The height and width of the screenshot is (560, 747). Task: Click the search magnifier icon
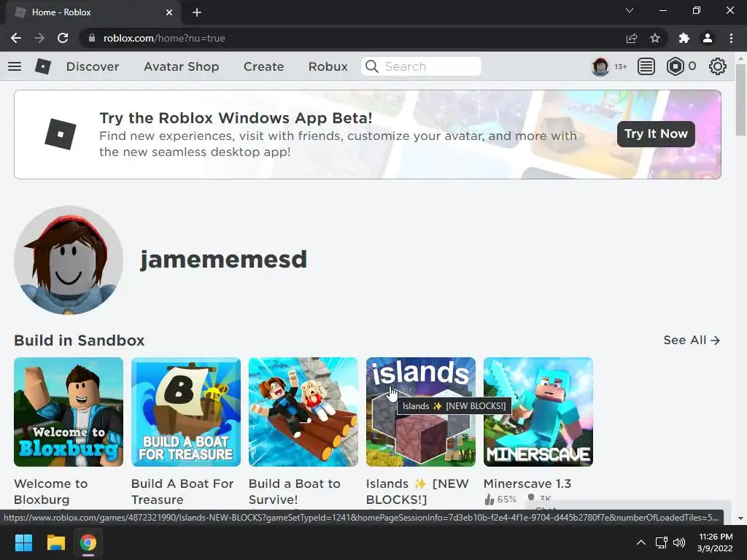point(372,66)
